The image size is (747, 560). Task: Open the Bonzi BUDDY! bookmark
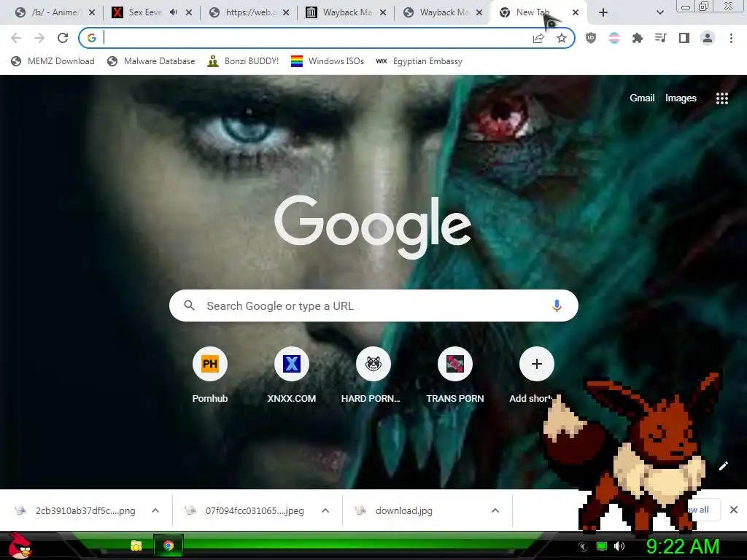(x=243, y=61)
